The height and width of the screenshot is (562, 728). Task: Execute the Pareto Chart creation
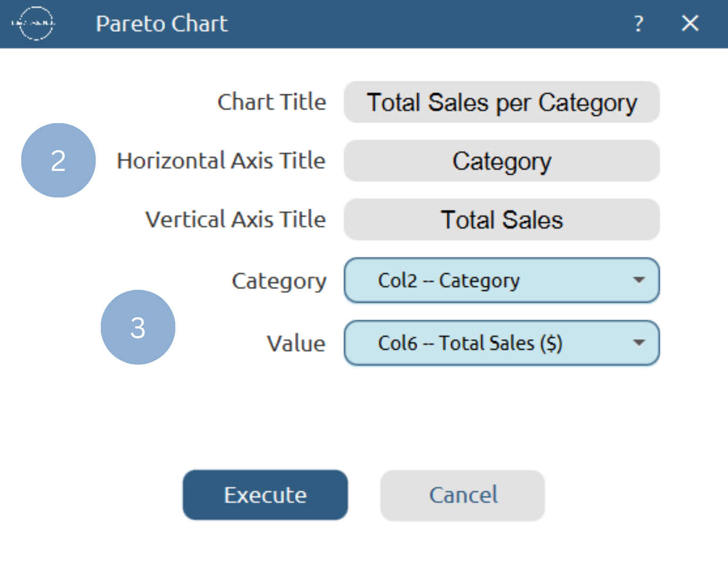click(265, 495)
